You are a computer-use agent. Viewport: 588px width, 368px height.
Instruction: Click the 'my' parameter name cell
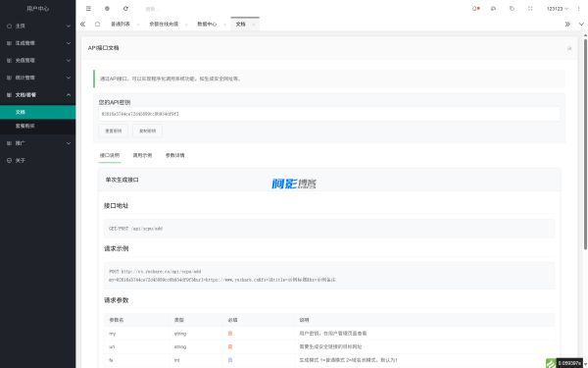tap(136, 334)
